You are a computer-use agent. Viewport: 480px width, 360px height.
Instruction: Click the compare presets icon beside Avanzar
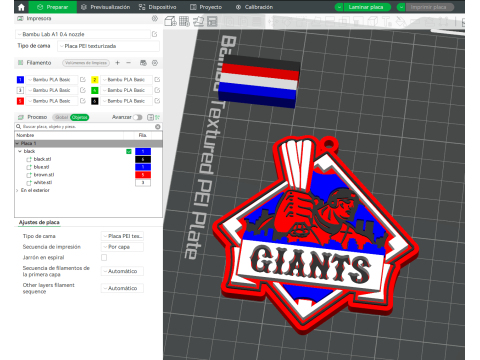(x=150, y=117)
